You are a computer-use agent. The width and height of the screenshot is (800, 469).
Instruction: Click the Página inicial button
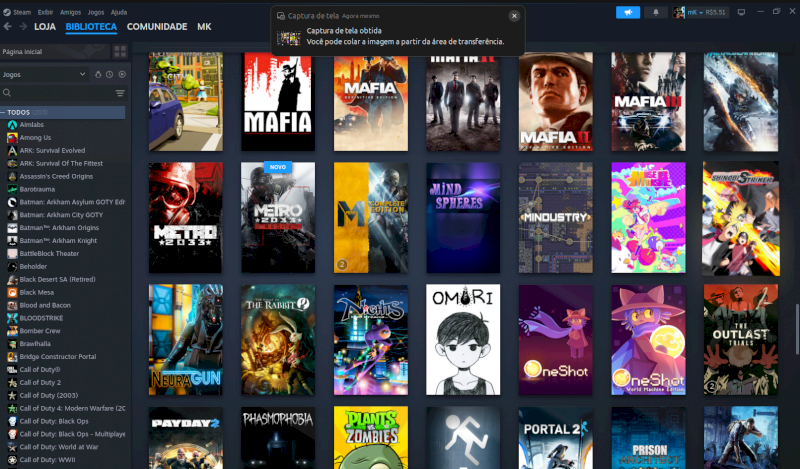[x=55, y=52]
